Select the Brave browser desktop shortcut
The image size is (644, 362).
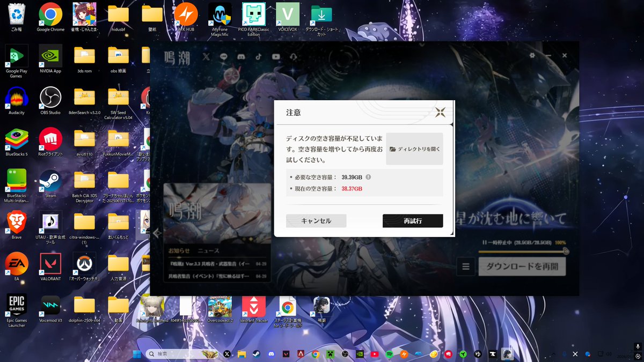pos(17,225)
